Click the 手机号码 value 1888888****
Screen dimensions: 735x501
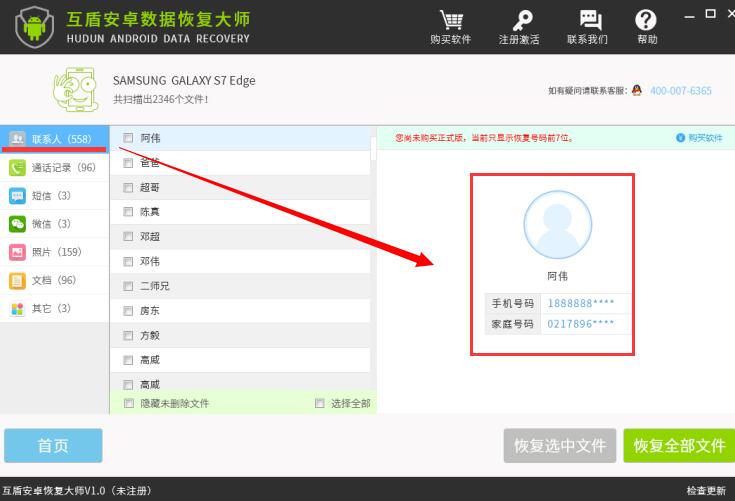click(580, 303)
